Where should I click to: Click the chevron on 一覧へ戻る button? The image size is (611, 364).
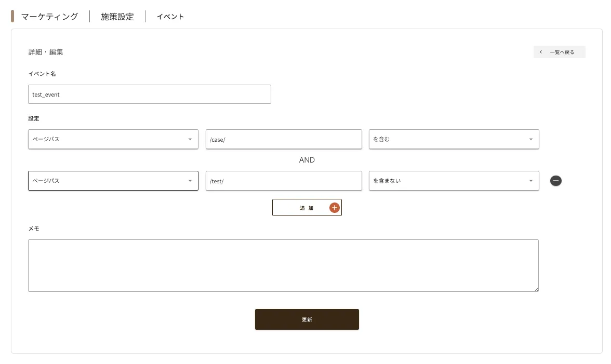tap(540, 52)
